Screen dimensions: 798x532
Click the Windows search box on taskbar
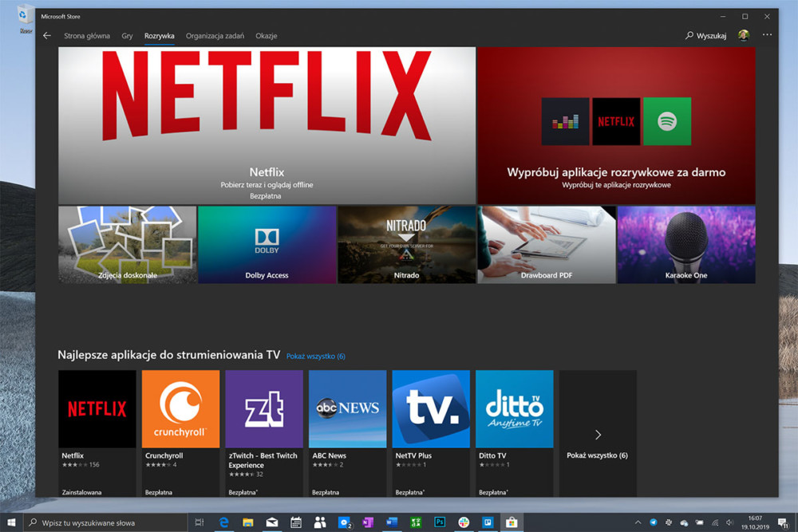[106, 522]
